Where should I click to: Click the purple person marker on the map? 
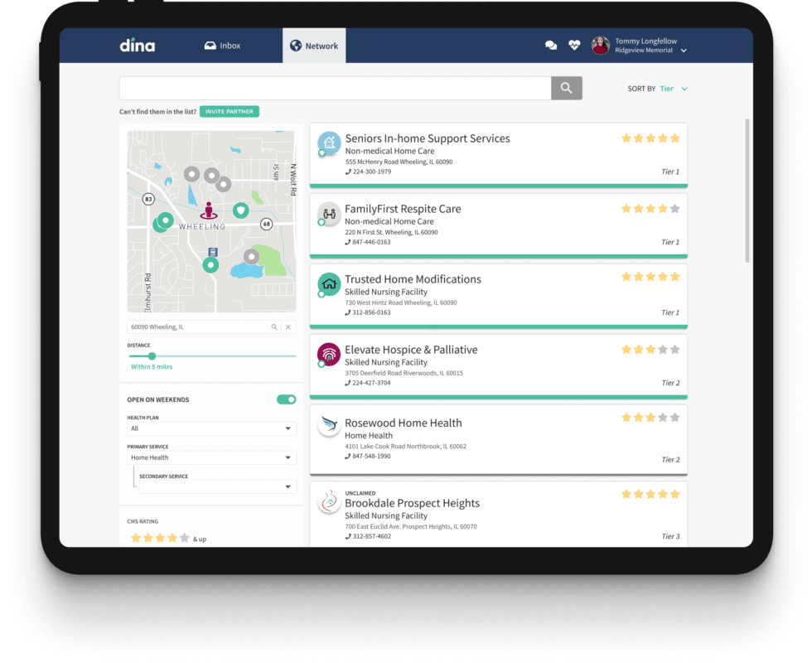[210, 210]
